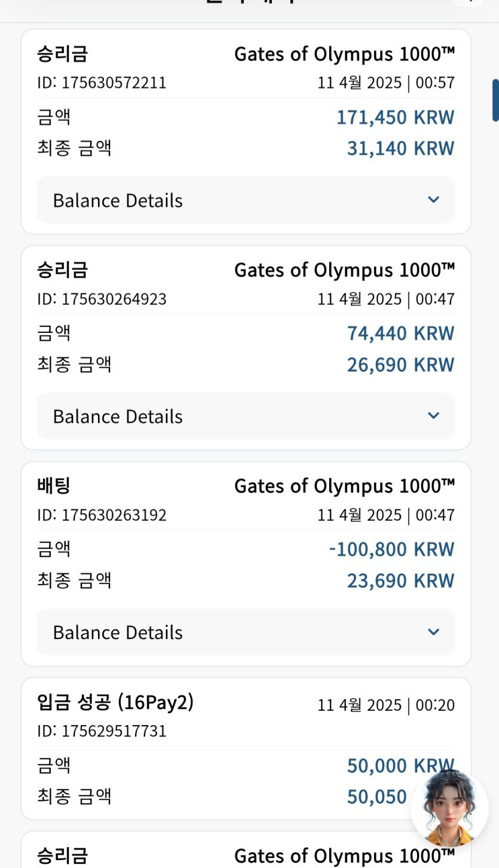Viewport: 499px width, 868px height.
Task: Click Gates of Olympus 1000 title at bottom card
Action: coord(344,855)
